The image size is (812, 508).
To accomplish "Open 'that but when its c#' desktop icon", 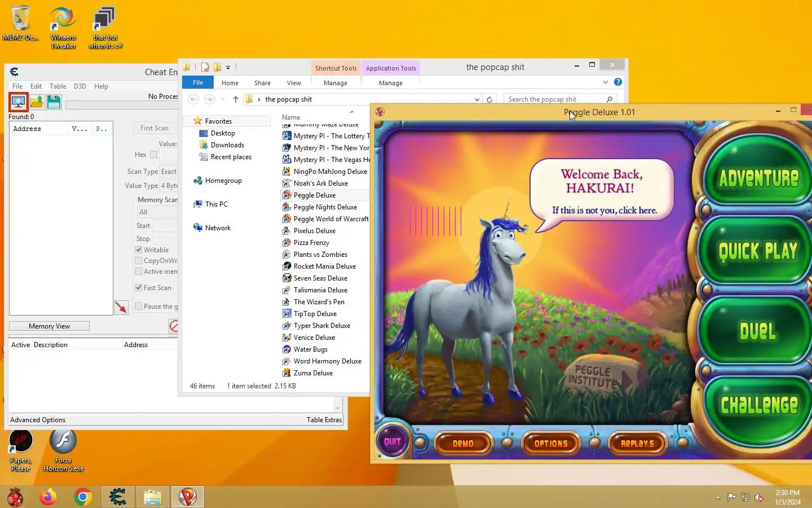I will point(105,28).
